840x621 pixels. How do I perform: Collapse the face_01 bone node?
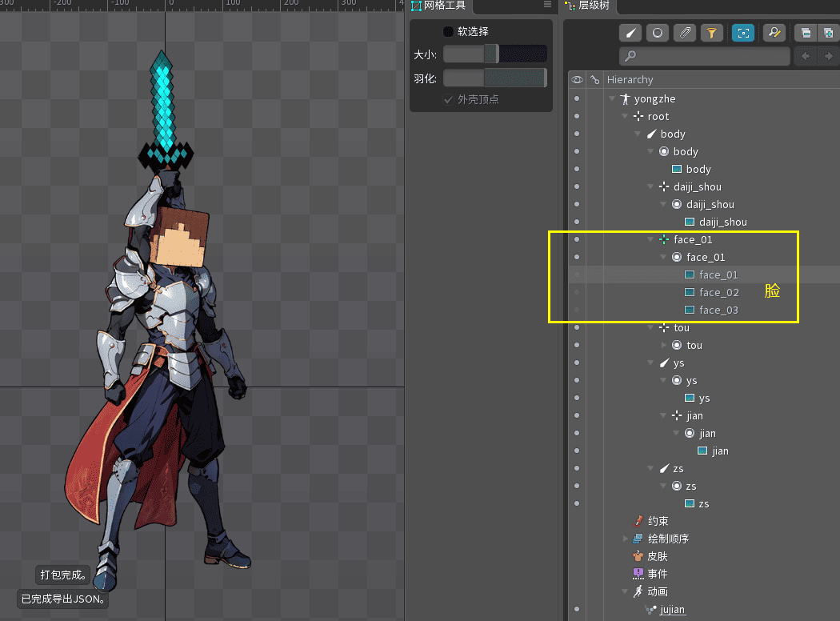click(651, 239)
